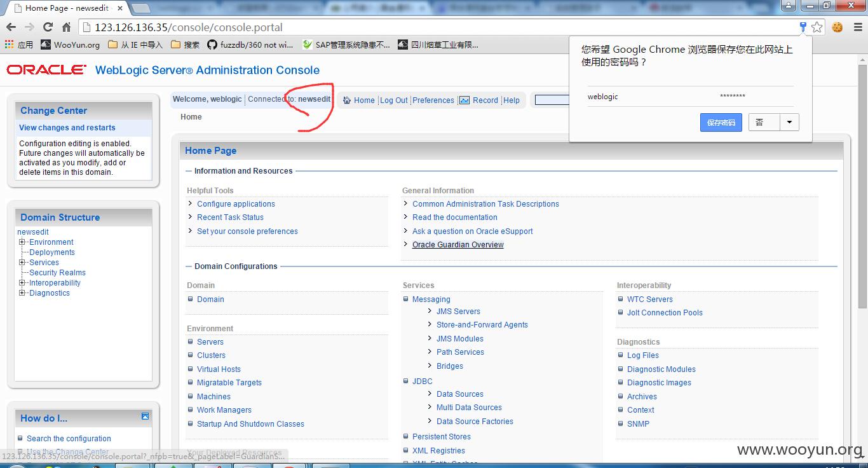Image resolution: width=868 pixels, height=468 pixels.
Task: Open the Chrome menu icon
Action: click(x=857, y=27)
